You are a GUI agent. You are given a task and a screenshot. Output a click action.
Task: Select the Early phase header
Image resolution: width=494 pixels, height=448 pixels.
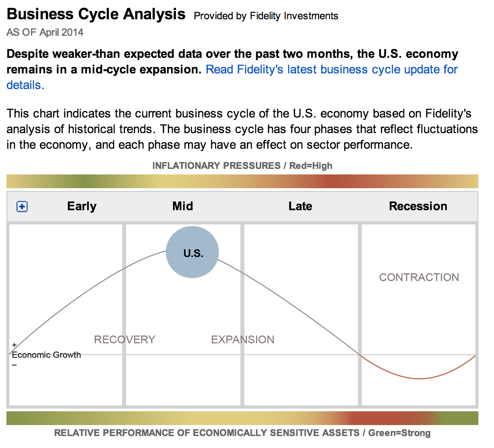point(82,207)
